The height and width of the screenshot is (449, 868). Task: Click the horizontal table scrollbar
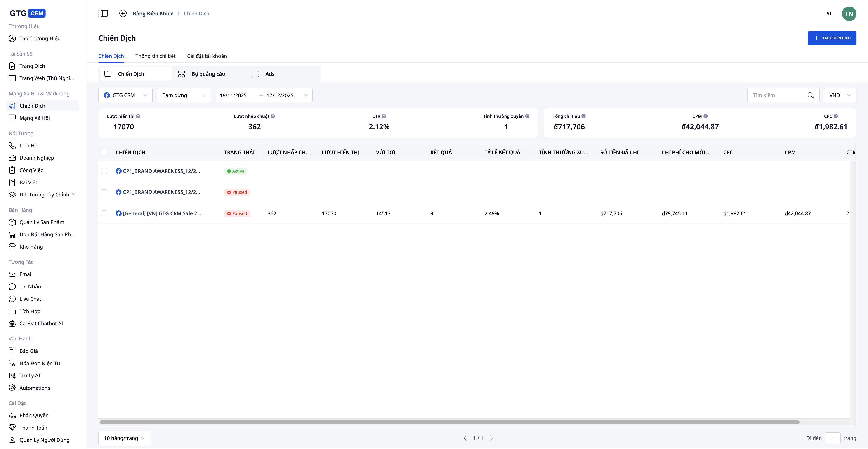pos(449,422)
